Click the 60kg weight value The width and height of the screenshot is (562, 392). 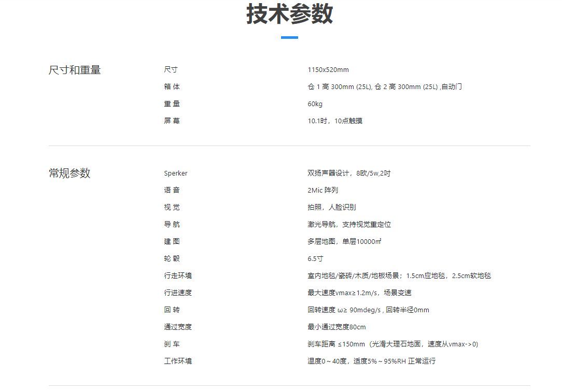click(315, 104)
